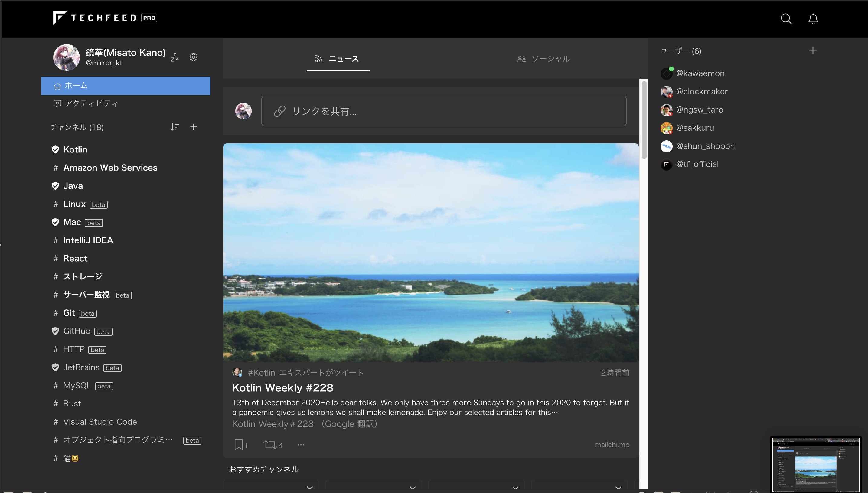868x493 pixels.
Task: Reshare the Kotlin Weekly article
Action: (270, 444)
